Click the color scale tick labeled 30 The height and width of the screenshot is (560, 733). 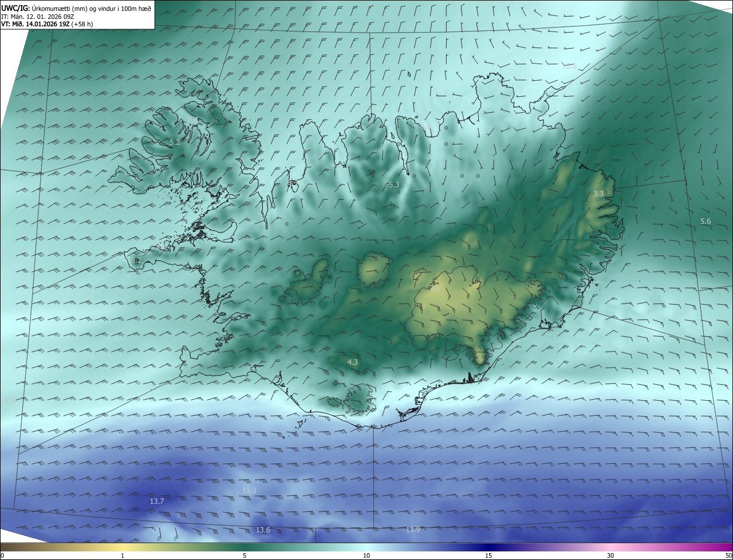tap(610, 555)
